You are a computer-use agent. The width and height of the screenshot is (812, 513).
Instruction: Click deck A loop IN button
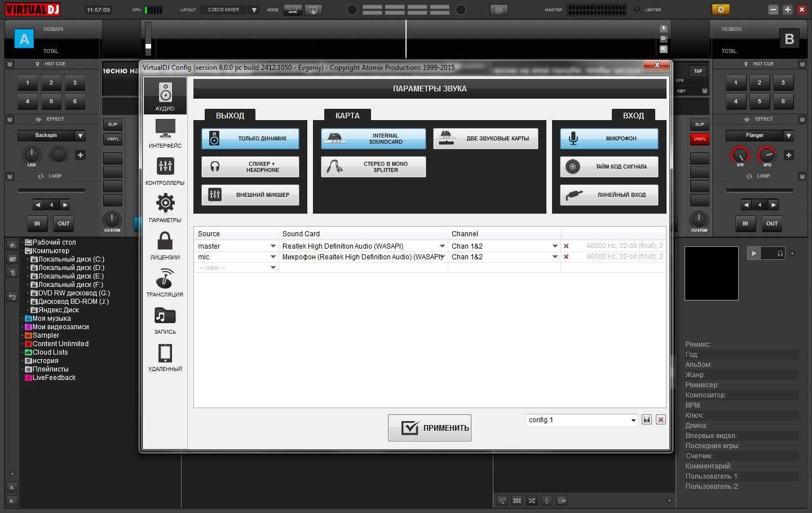coord(37,223)
